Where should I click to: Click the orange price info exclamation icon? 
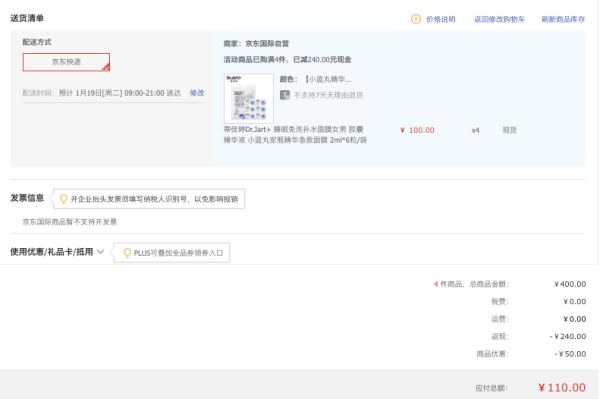[416, 19]
